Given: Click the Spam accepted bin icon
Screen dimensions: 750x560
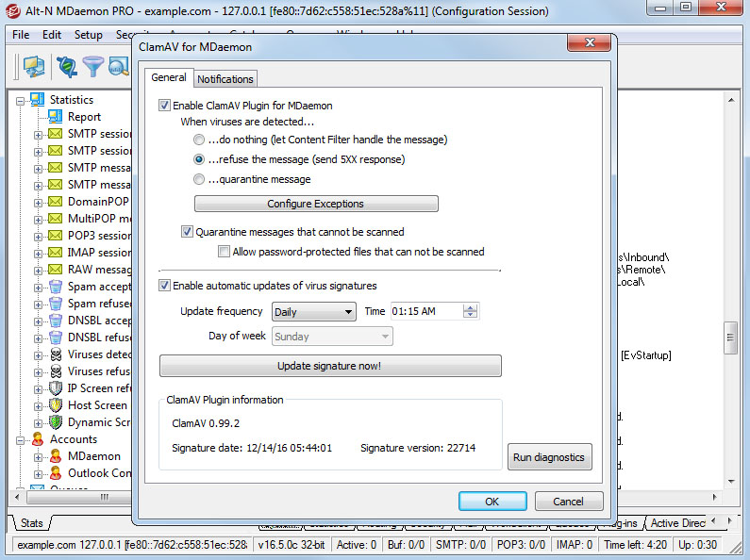Looking at the screenshot, I should (56, 287).
